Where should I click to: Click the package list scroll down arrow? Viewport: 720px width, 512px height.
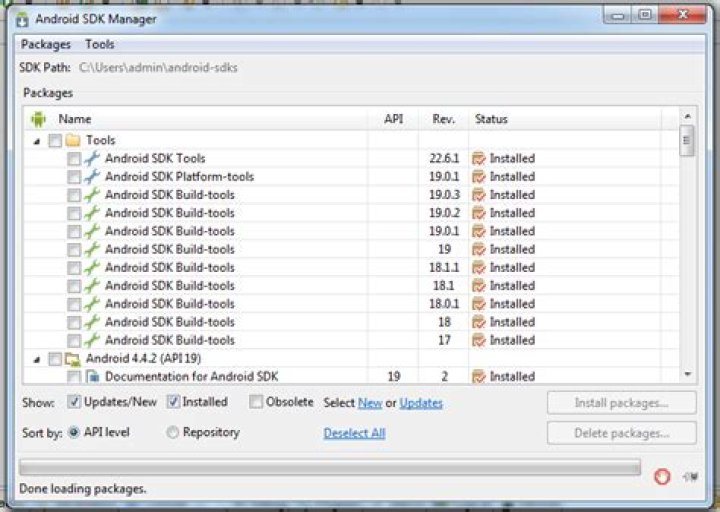click(687, 375)
